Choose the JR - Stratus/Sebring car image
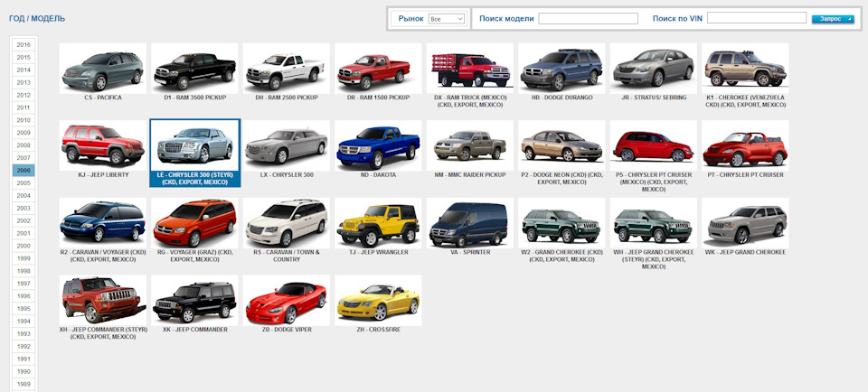Screen dimensions: 868x392 click(x=654, y=69)
